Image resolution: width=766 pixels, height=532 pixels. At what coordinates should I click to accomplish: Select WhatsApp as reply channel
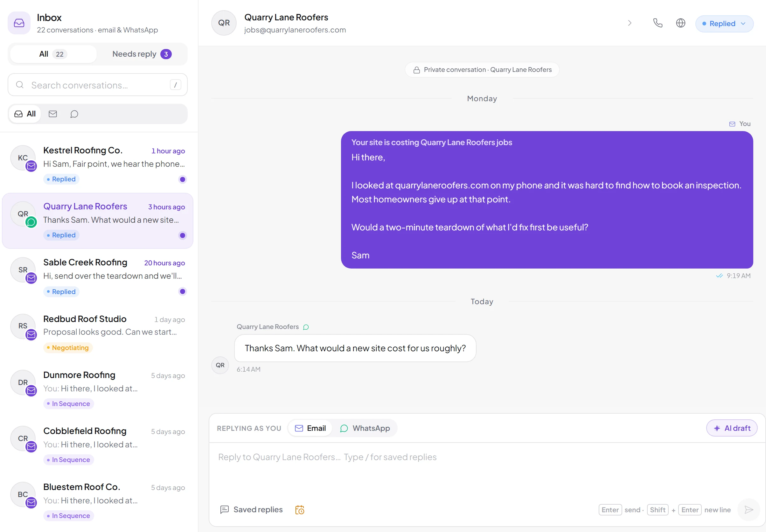coord(365,428)
